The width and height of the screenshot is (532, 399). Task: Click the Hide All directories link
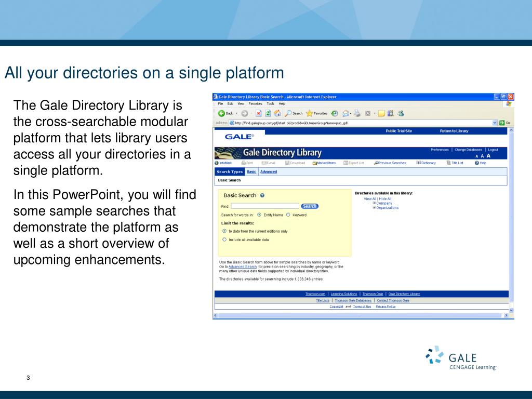[x=385, y=199]
